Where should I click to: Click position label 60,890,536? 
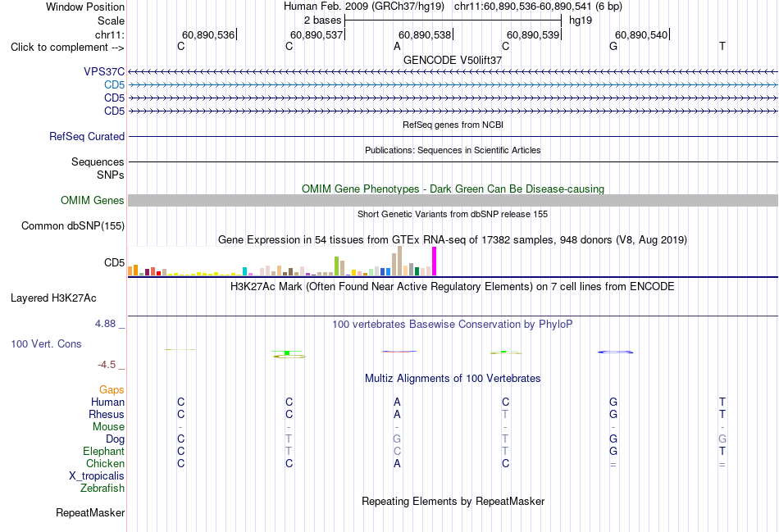coord(208,34)
